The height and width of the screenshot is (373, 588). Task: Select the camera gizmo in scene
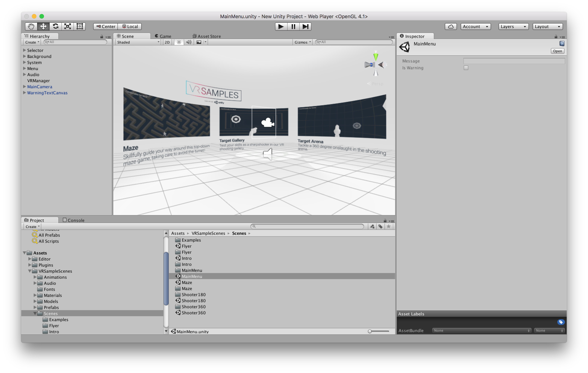[268, 122]
